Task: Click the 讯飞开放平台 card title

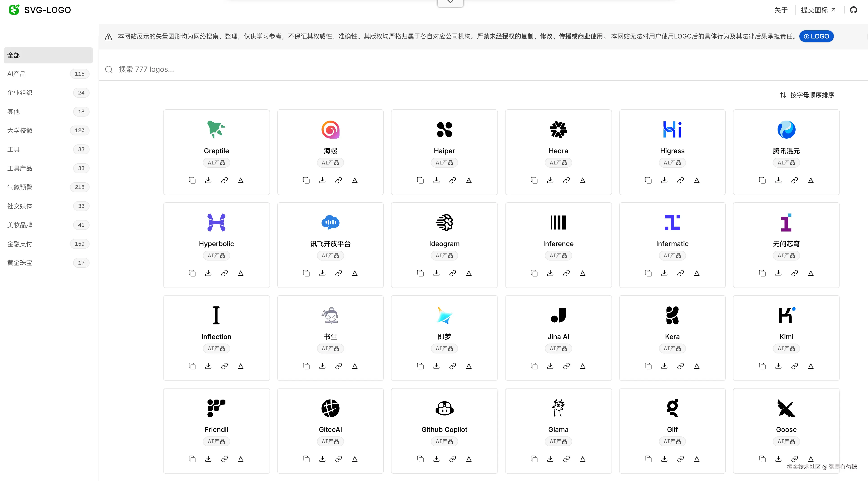Action: tap(330, 244)
